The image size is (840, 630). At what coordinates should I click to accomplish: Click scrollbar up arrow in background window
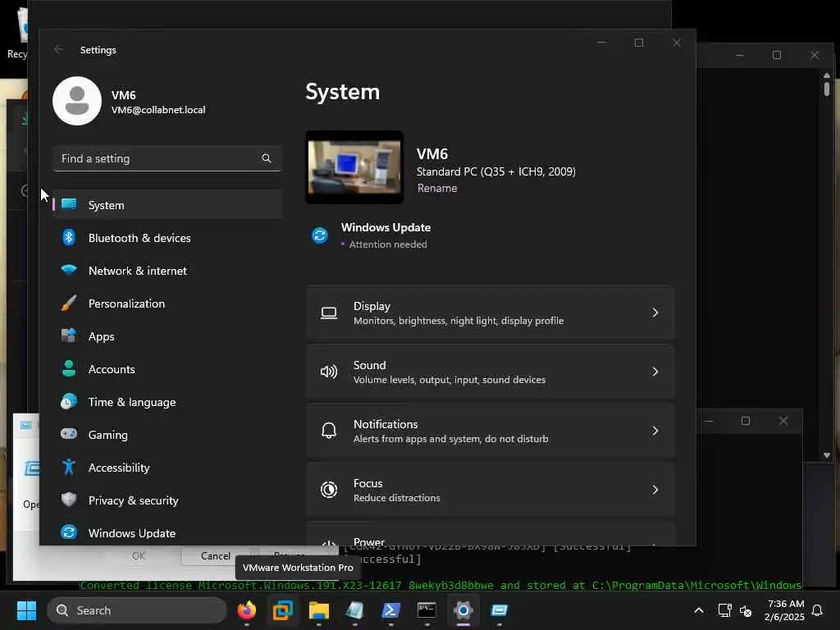coord(827,75)
